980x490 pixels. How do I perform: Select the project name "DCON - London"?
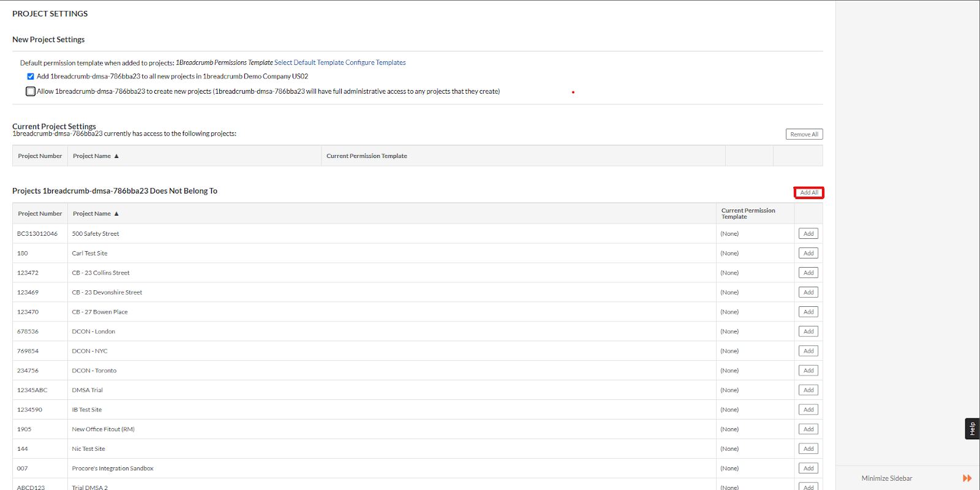pyautogui.click(x=94, y=332)
